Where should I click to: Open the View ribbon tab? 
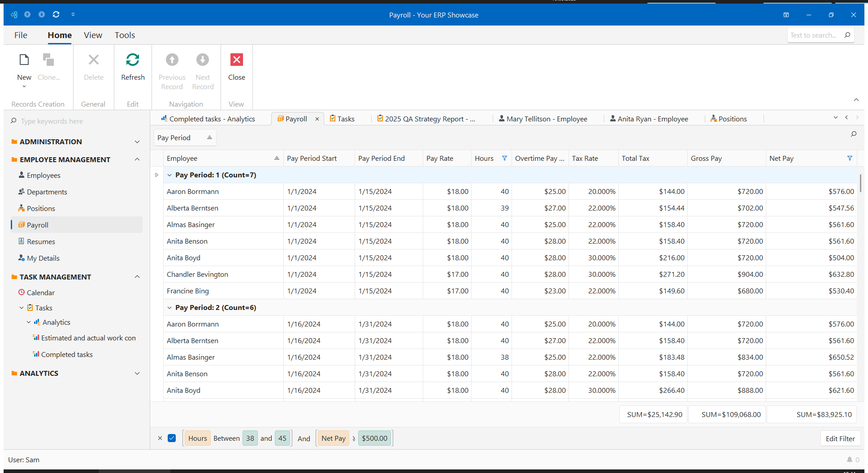tap(93, 35)
